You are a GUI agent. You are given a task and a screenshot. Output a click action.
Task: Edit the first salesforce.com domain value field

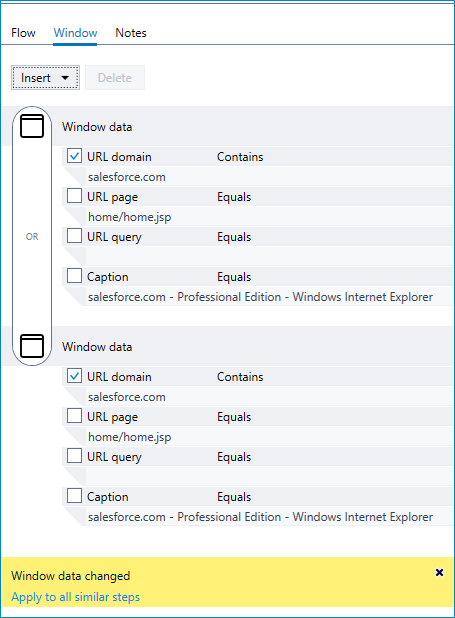click(269, 177)
